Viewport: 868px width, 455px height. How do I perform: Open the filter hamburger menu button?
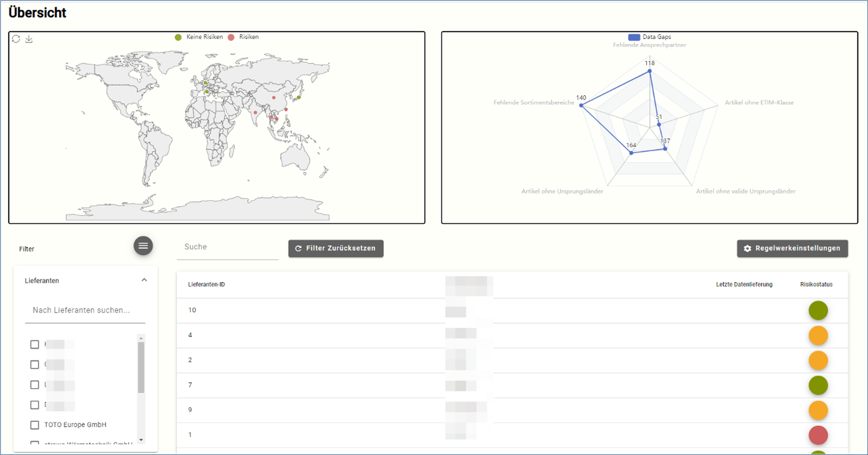pos(143,246)
